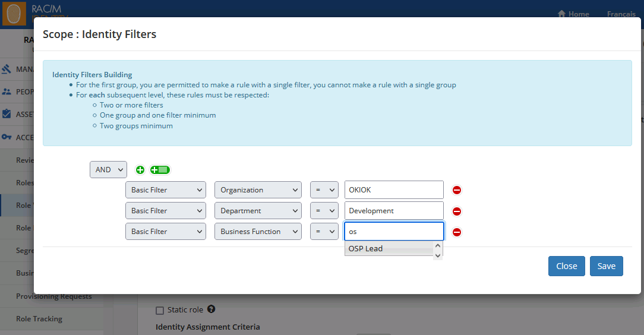
Task: Save the identity filters
Action: tap(606, 266)
